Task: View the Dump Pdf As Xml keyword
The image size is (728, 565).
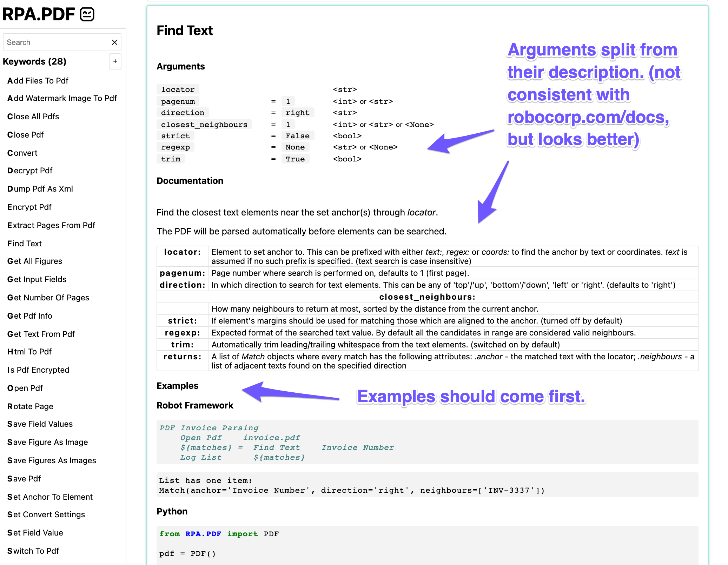Action: [40, 188]
